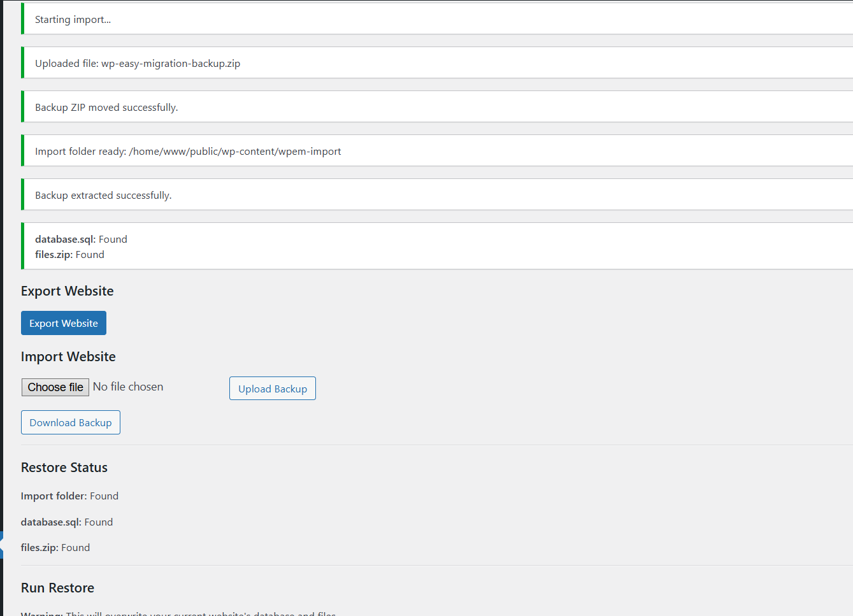
Task: Click the 'Backup ZIP moved successfully' notice
Action: coord(106,107)
